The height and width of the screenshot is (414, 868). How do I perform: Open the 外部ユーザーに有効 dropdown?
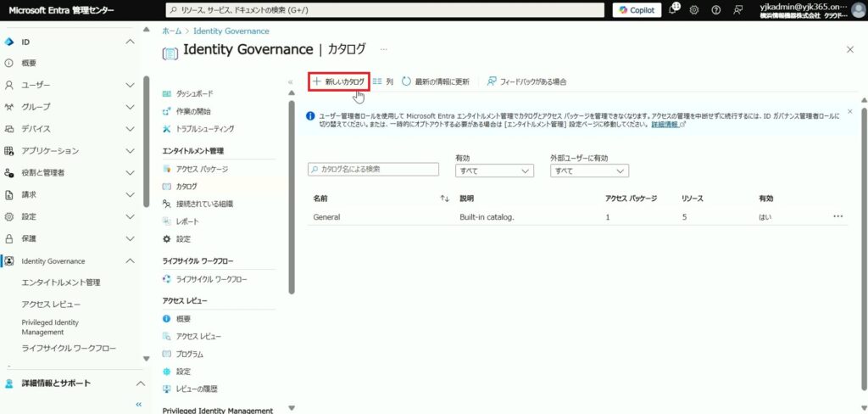[589, 171]
